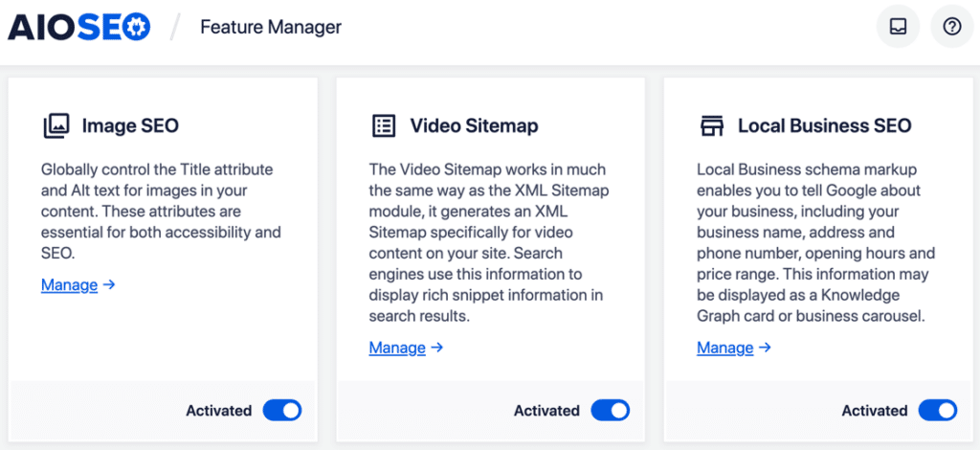Click the arrow beside Image SEO's Manage
The height and width of the screenshot is (450, 980).
point(109,284)
